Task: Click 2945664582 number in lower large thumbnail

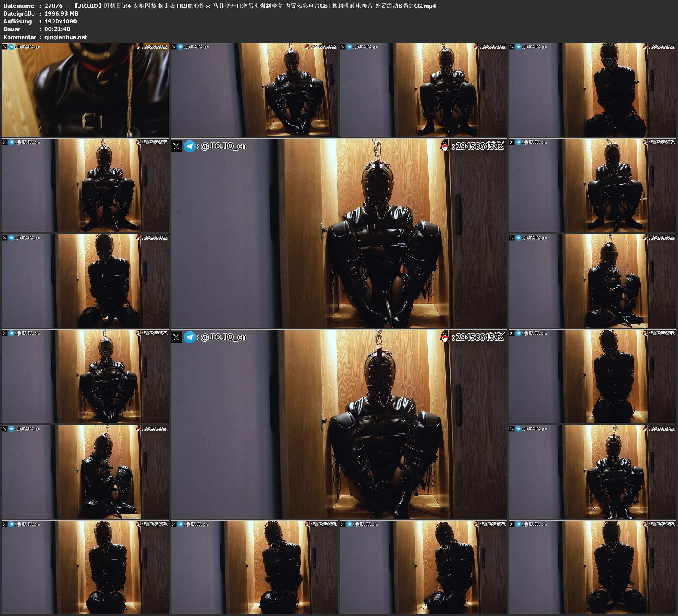Action: pyautogui.click(x=480, y=337)
